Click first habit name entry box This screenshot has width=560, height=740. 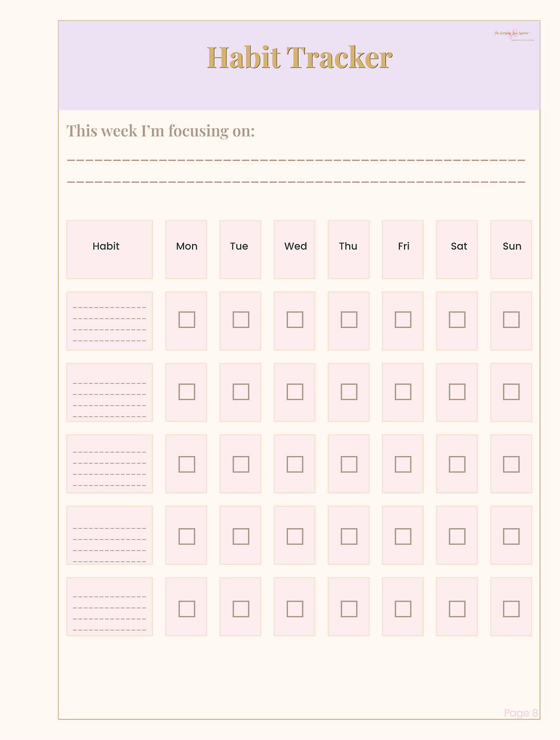point(110,321)
